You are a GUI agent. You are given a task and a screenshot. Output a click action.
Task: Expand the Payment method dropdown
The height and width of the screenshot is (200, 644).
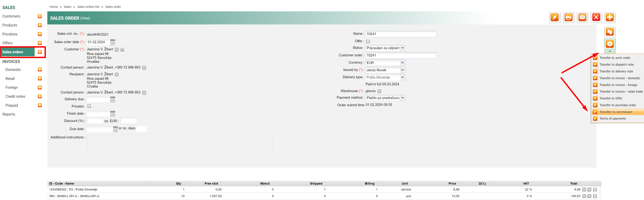click(402, 98)
